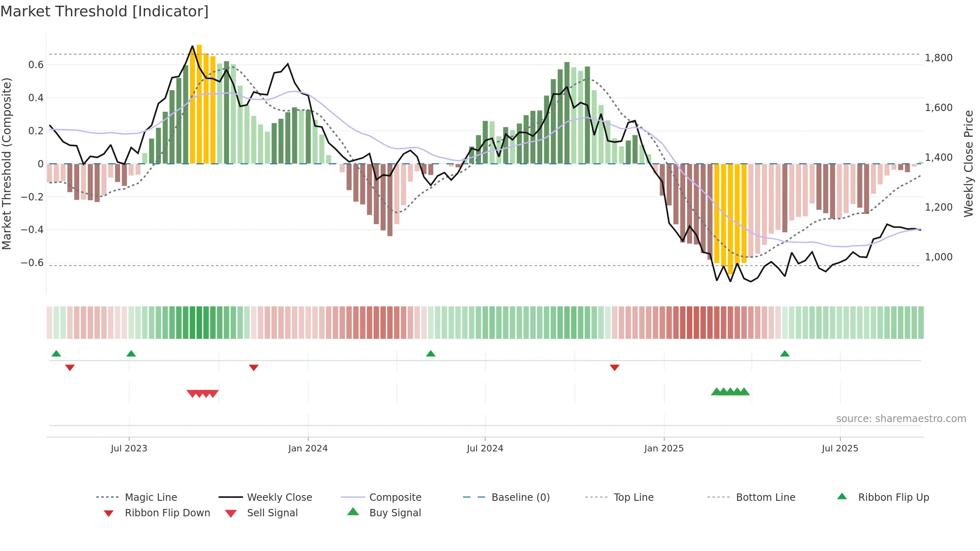Click the Jan 2025 x-axis label
980x551 pixels.
(x=664, y=448)
